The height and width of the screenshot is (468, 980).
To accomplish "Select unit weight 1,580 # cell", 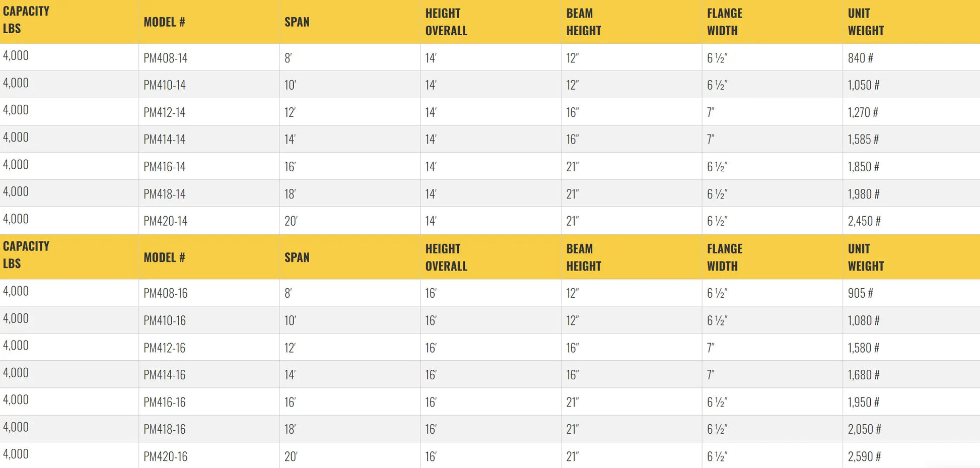I will 863,348.
